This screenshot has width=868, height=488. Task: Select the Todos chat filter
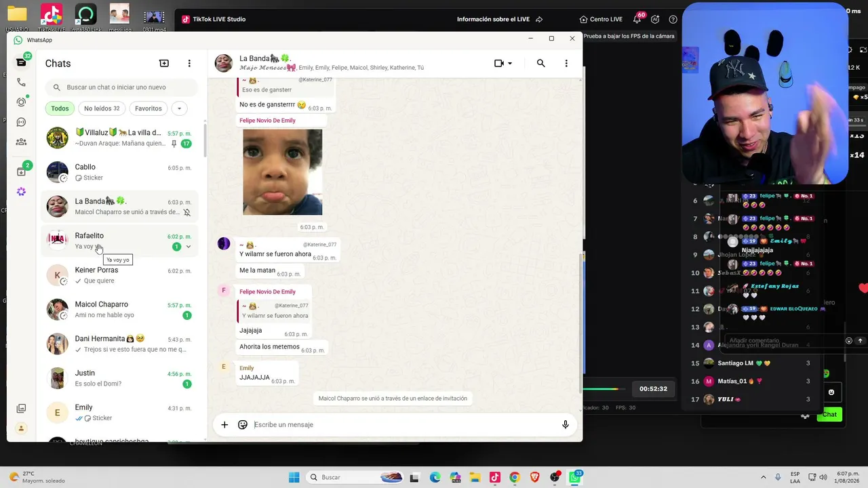pyautogui.click(x=60, y=108)
